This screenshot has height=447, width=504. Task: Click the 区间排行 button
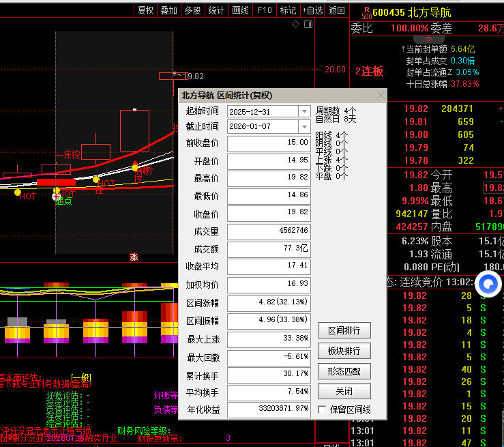pos(344,331)
